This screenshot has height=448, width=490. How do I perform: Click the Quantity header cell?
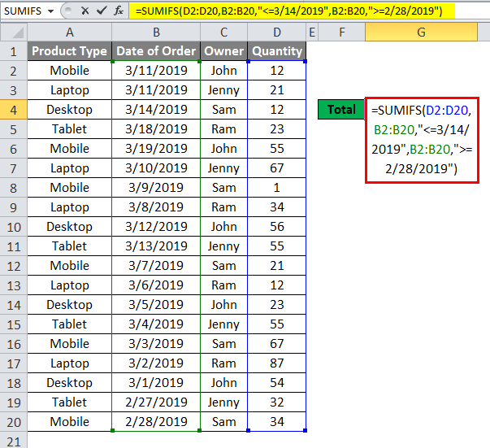[277, 51]
